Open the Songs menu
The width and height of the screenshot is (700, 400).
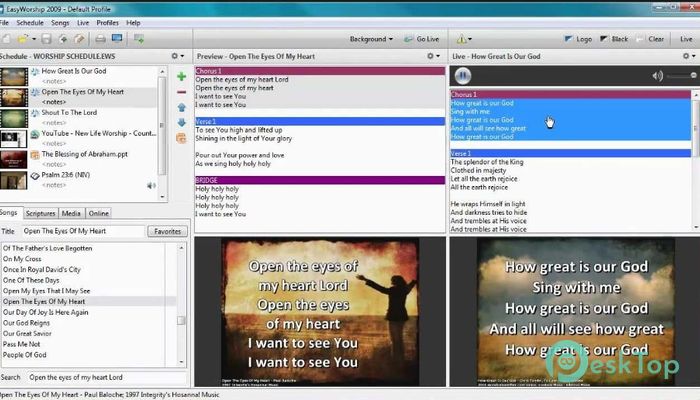pos(60,23)
